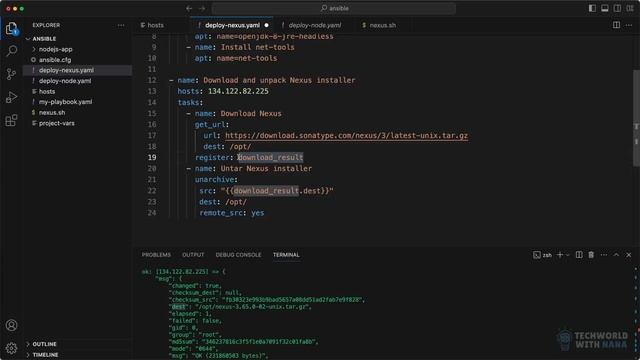Switch to the deploy-node.yaml tab
The image size is (640, 360).
315,25
